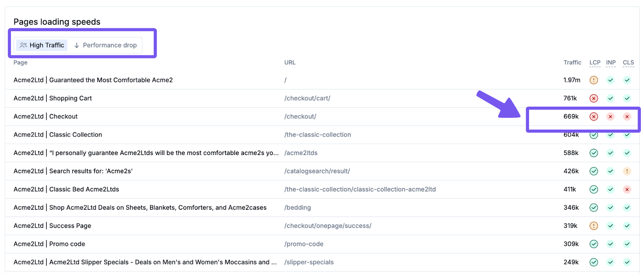644x273 pixels.
Task: Click the INP column header
Action: coord(611,62)
